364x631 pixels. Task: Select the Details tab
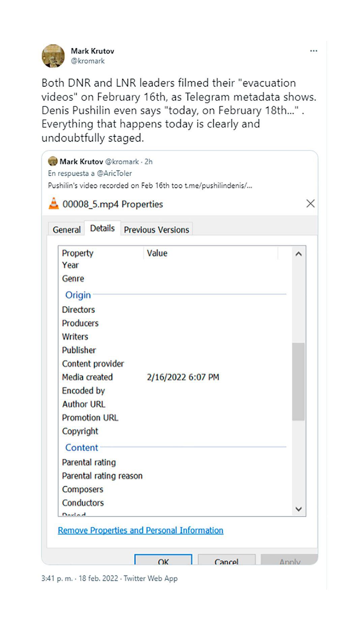point(102,229)
